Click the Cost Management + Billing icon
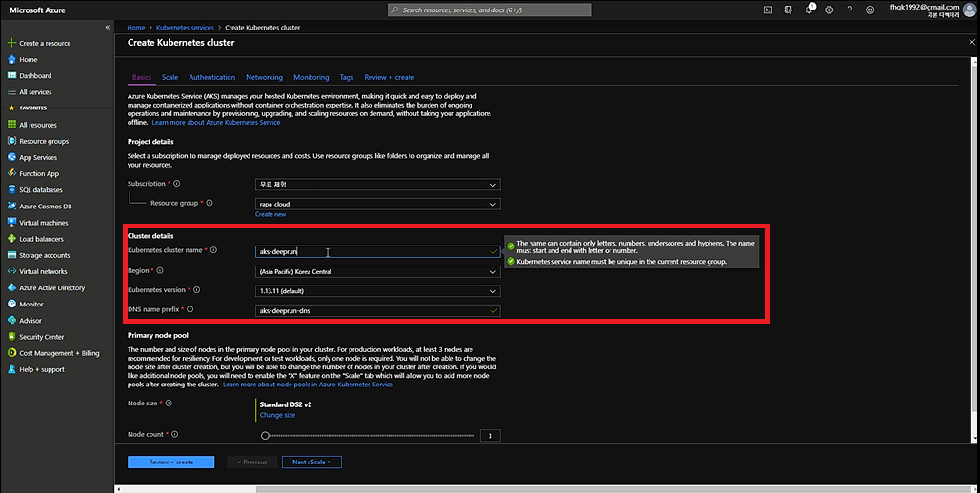Image resolution: width=980 pixels, height=493 pixels. click(11, 352)
